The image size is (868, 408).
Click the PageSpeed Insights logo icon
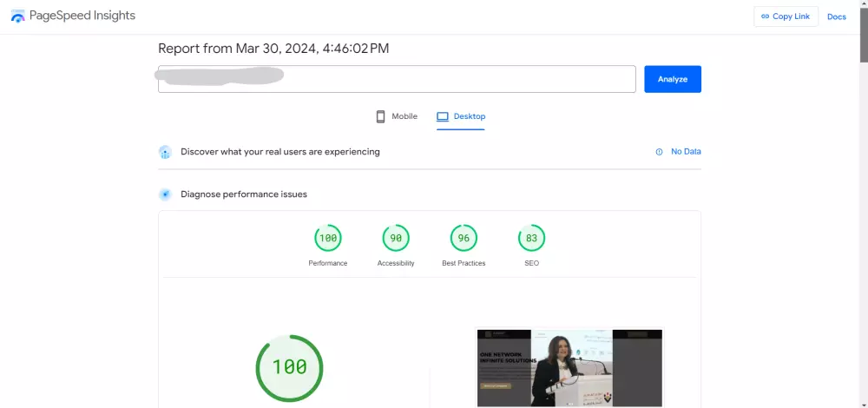(17, 16)
